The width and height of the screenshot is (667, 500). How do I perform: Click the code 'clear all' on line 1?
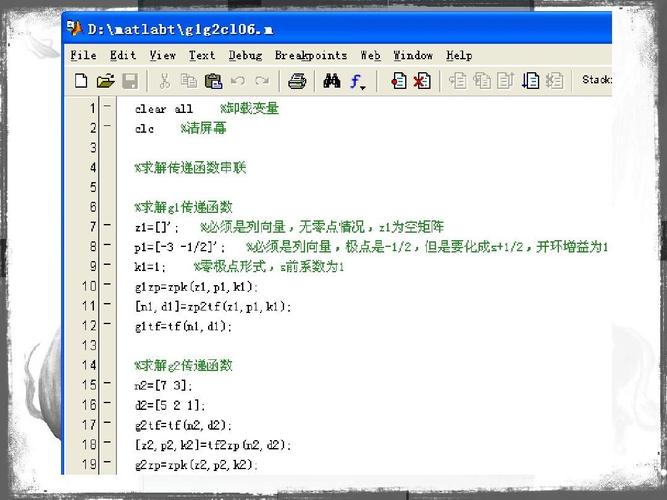click(x=164, y=109)
